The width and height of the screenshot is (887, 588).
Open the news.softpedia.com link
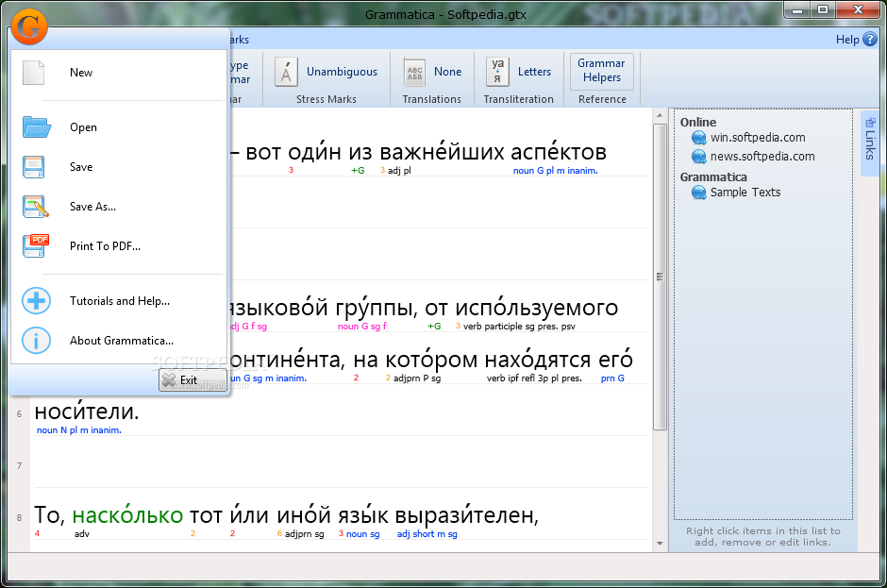pyautogui.click(x=762, y=157)
